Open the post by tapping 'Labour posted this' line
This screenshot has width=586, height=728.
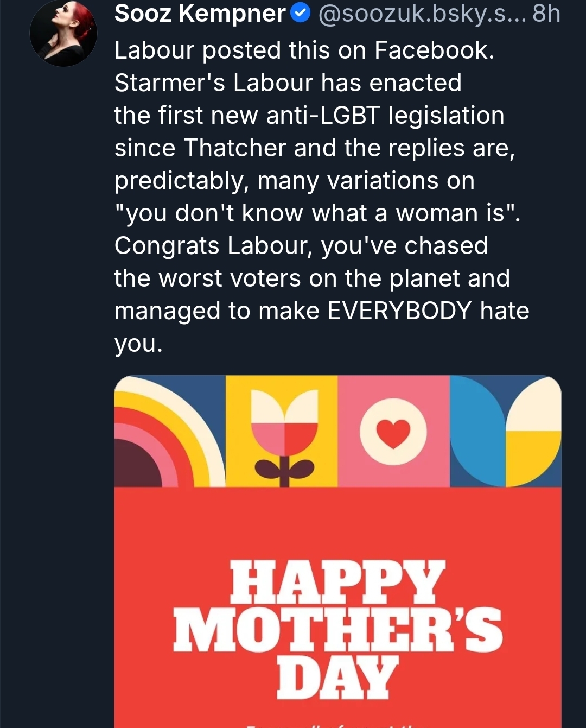pyautogui.click(x=304, y=50)
